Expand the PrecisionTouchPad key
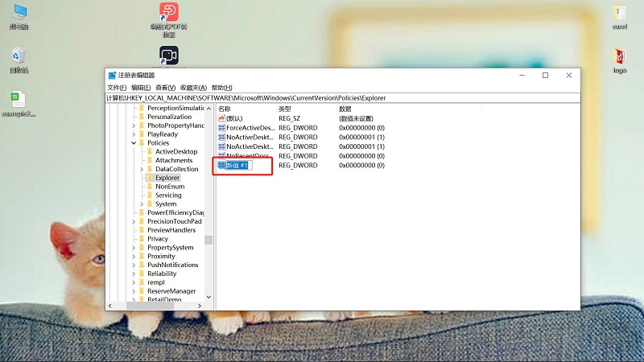The height and width of the screenshot is (362, 644). tap(134, 221)
